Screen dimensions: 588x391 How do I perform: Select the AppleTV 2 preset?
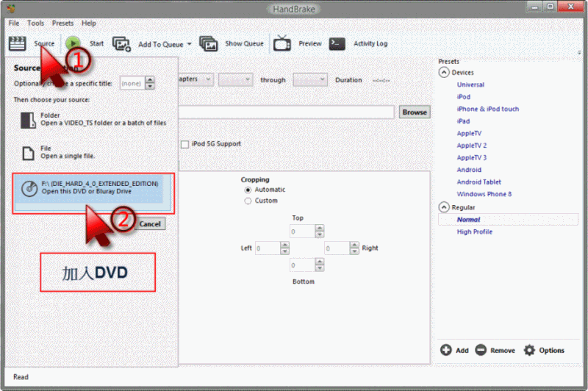tap(472, 146)
